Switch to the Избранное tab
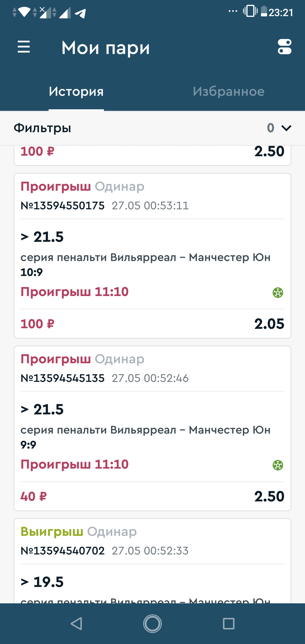The height and width of the screenshot is (644, 305). pyautogui.click(x=229, y=92)
